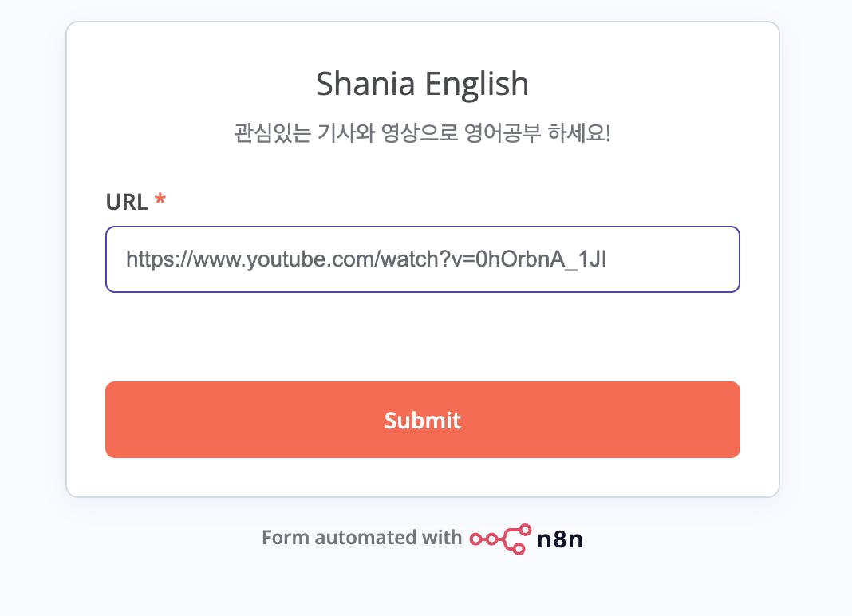852x616 pixels.
Task: Click the word "Submit" on the button
Action: pos(422,420)
